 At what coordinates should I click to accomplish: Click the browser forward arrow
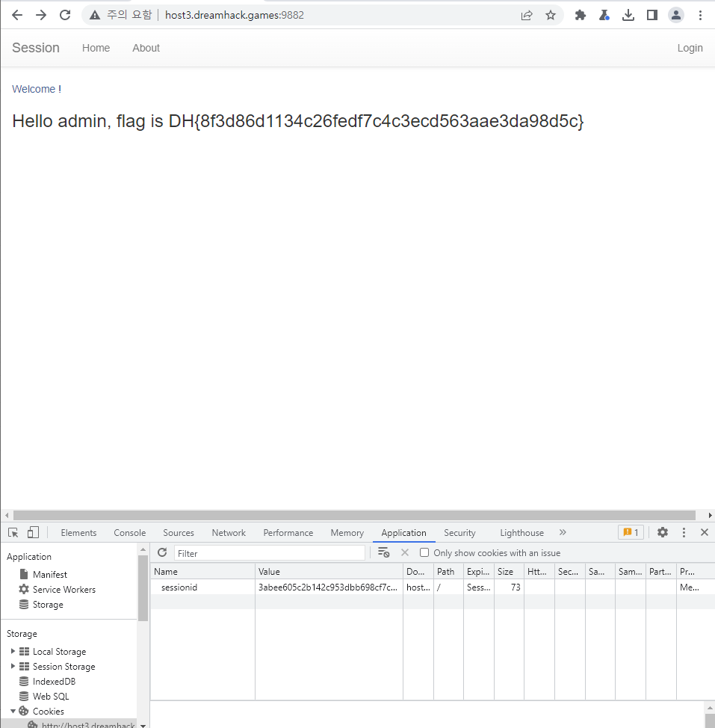tap(41, 15)
